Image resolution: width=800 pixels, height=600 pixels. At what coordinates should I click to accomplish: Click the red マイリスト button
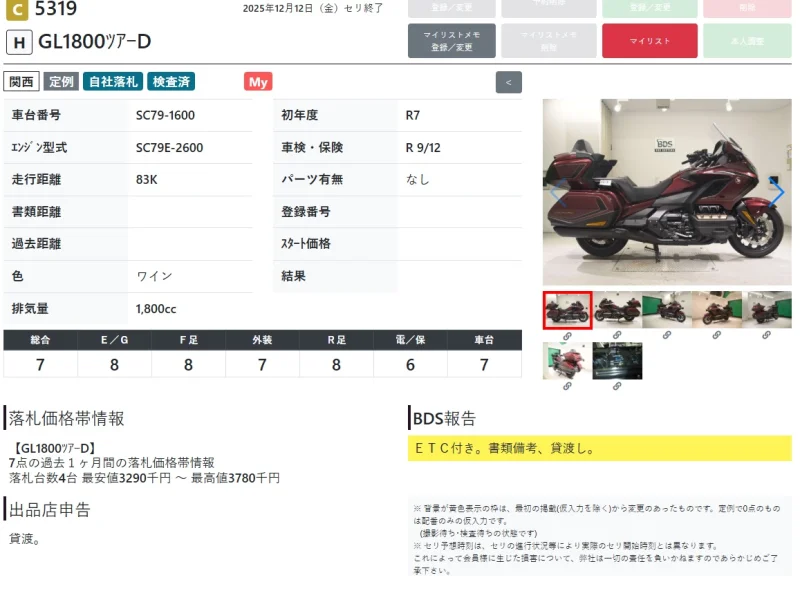click(649, 41)
